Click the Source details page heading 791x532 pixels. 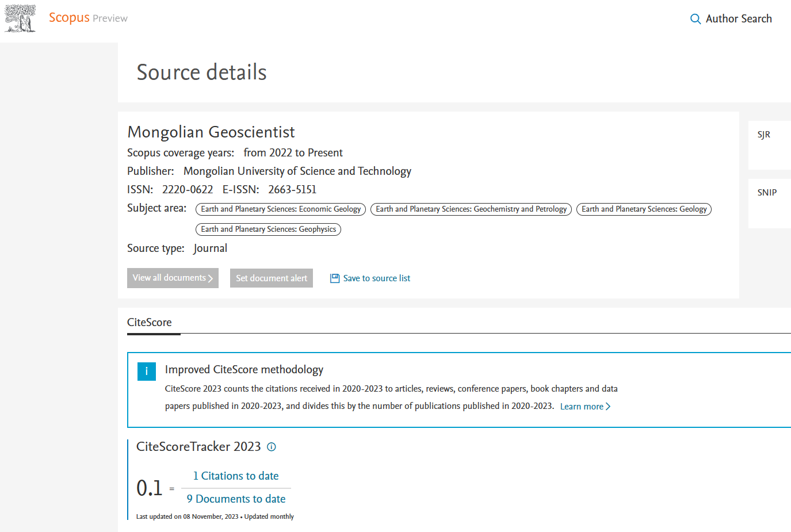202,72
